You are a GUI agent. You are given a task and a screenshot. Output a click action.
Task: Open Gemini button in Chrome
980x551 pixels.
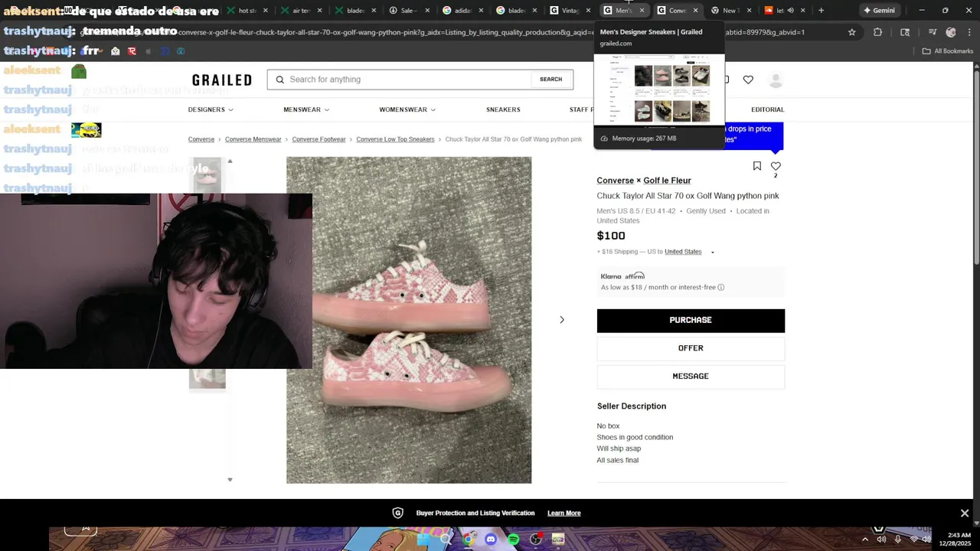(879, 11)
